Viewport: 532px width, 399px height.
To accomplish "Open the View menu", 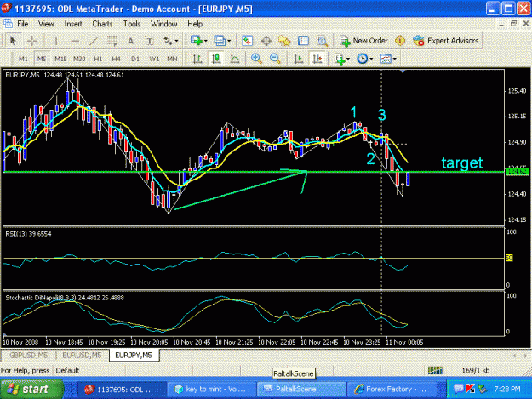I will (46, 24).
